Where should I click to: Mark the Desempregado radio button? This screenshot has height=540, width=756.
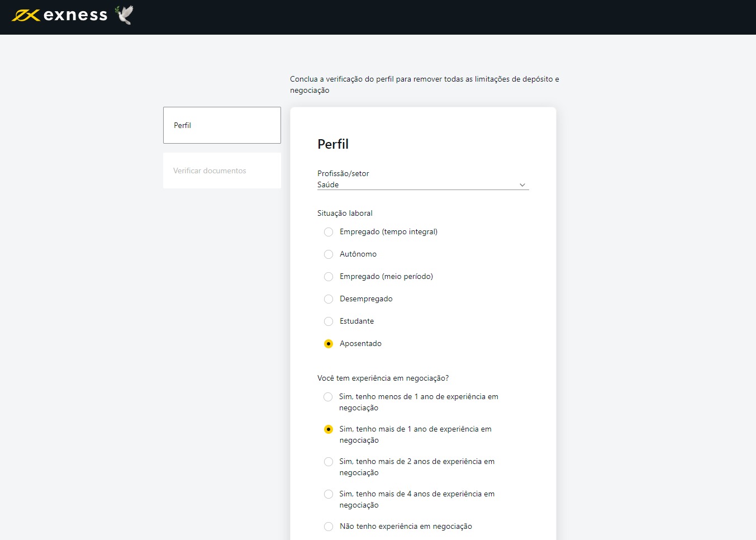(x=329, y=299)
